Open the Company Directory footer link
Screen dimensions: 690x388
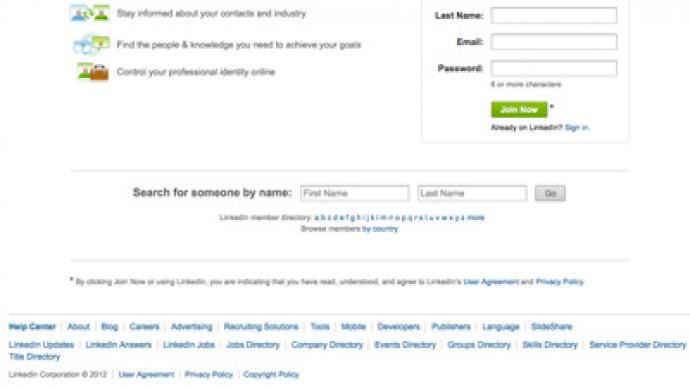click(327, 345)
